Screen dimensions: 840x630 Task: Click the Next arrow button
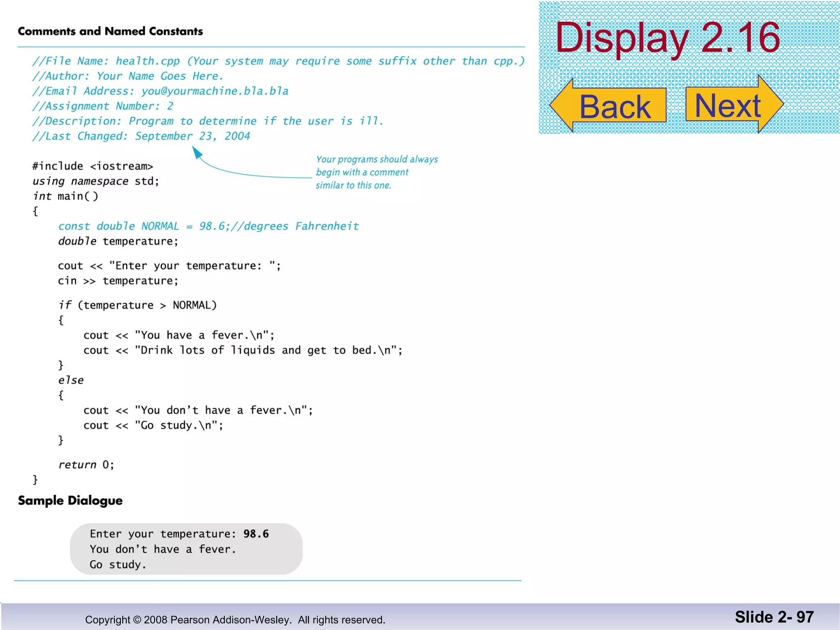[735, 104]
